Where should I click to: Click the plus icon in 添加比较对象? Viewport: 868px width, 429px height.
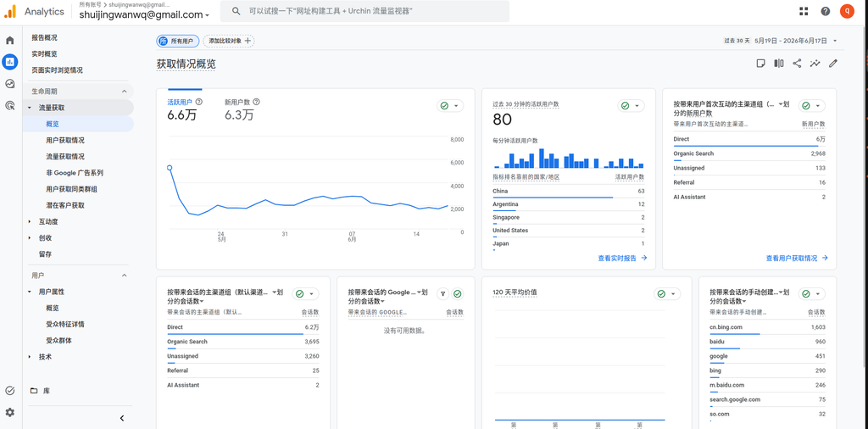click(248, 41)
